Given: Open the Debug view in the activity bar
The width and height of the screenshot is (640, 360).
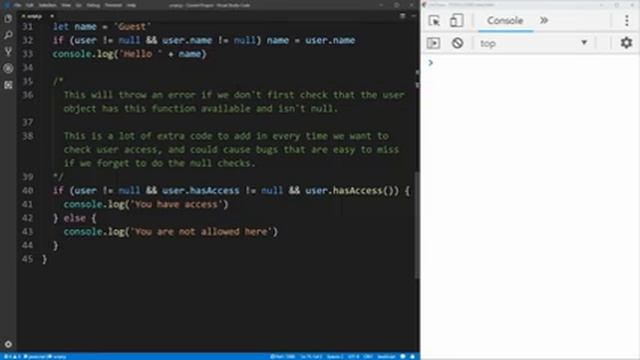Looking at the screenshot, I should coord(8,68).
